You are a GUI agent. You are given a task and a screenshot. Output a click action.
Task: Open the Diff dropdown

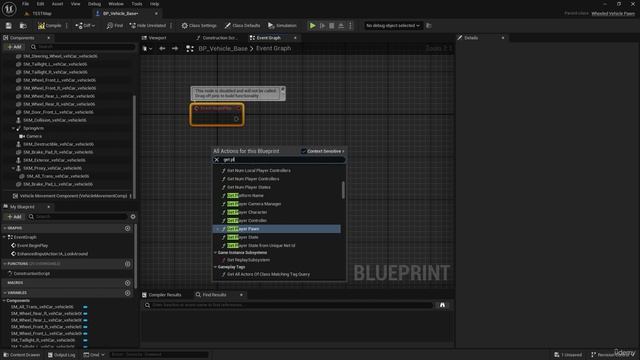point(85,26)
